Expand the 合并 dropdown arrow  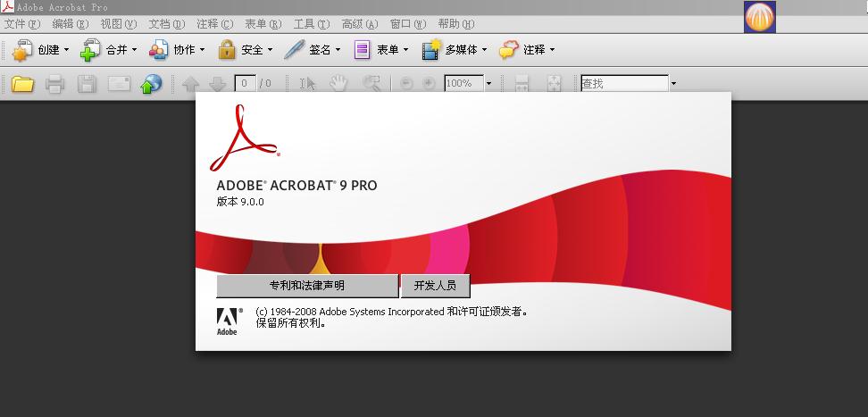[134, 50]
